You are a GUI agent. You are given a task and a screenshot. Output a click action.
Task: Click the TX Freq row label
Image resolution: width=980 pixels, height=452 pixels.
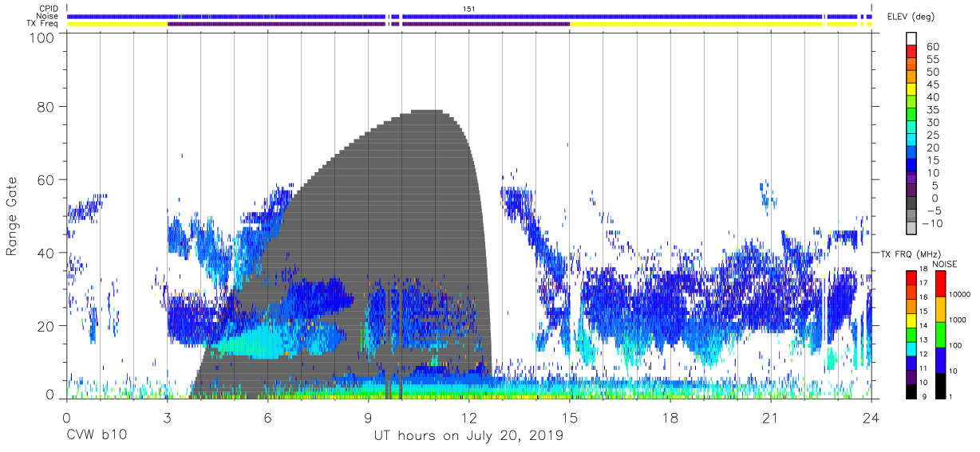42,23
